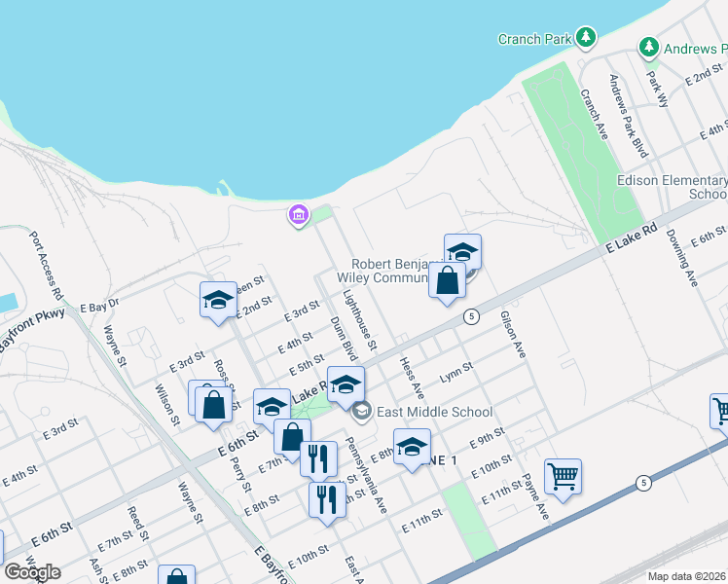The image size is (728, 584).
Task: Open the lower restaurant marker near E 8th St
Action: [327, 501]
